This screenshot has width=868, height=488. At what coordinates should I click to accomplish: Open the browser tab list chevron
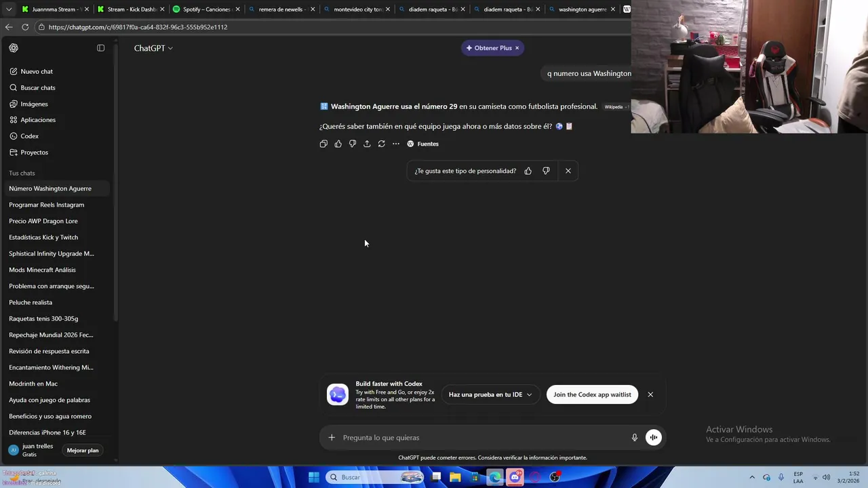coord(9,9)
